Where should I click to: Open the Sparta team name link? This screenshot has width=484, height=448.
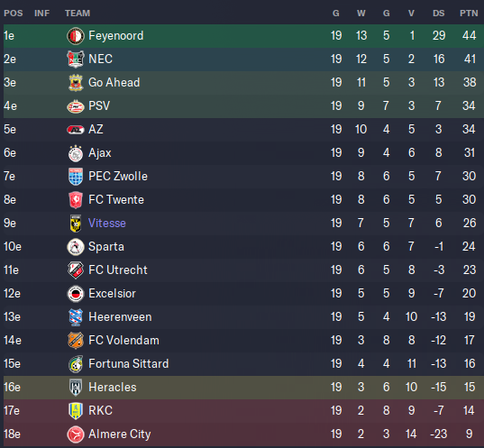click(x=106, y=247)
